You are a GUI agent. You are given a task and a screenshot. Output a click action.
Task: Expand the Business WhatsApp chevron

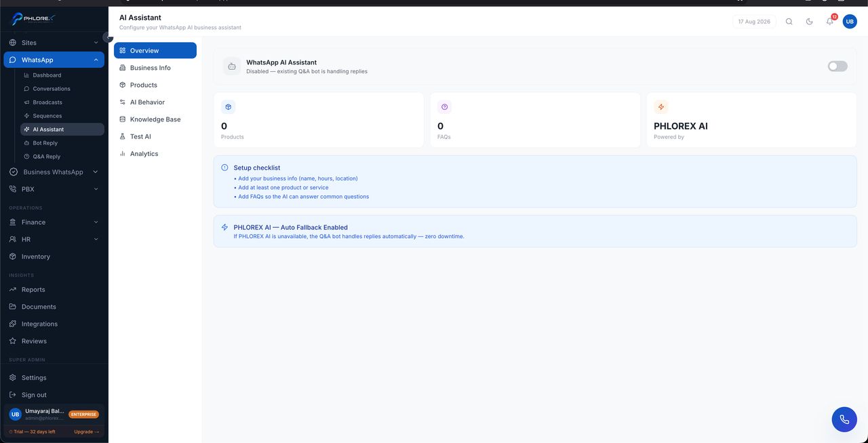tap(96, 172)
